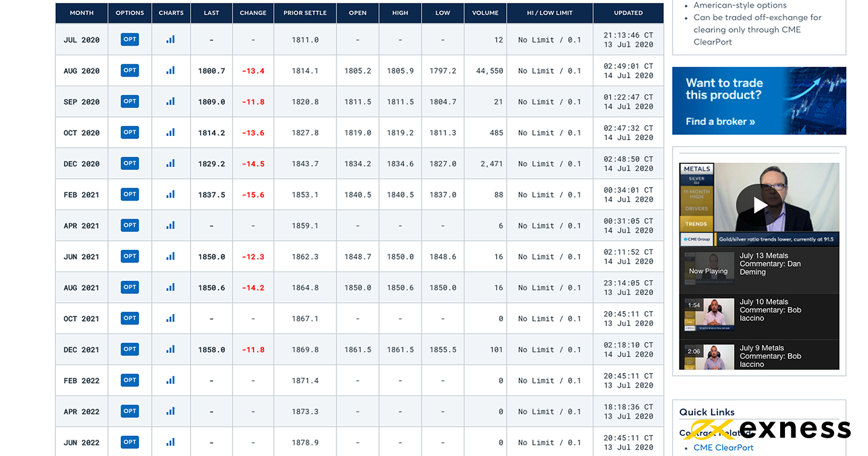The width and height of the screenshot is (868, 456).
Task: Open chart for FEB 2021 contract
Action: 171,194
